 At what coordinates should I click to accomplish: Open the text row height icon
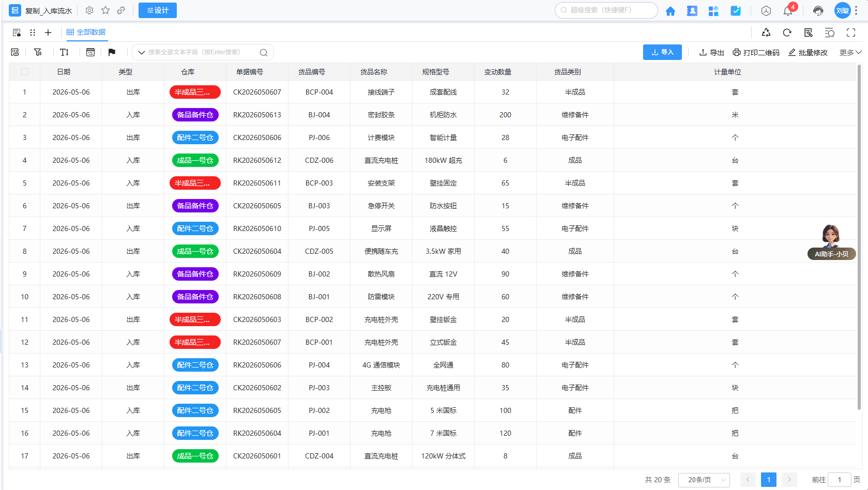[64, 52]
